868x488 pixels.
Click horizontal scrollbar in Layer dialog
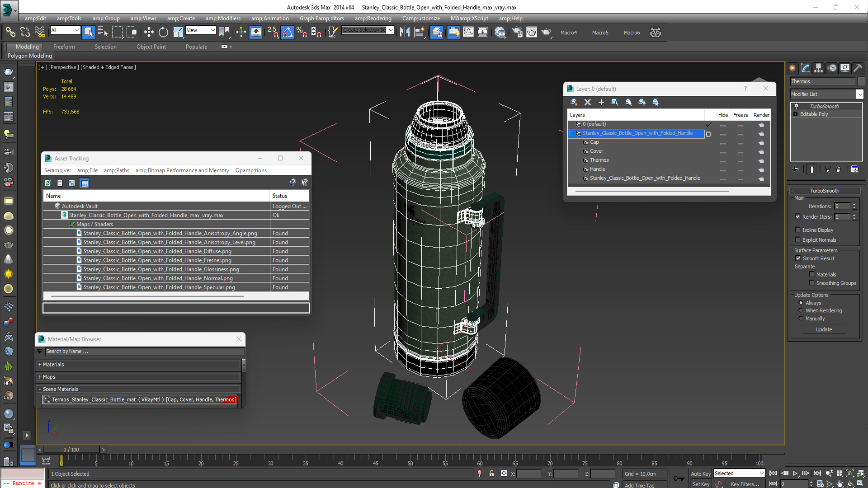click(x=652, y=191)
